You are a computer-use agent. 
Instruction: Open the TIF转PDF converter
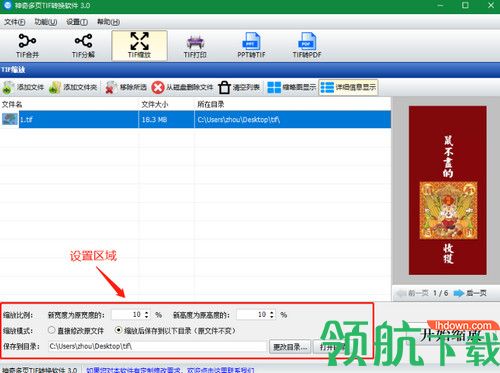[x=307, y=46]
